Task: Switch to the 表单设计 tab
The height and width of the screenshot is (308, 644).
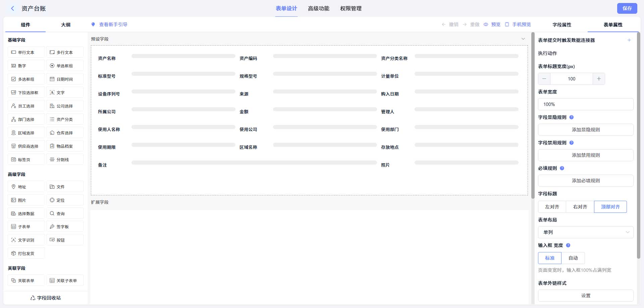Action: coord(286,8)
